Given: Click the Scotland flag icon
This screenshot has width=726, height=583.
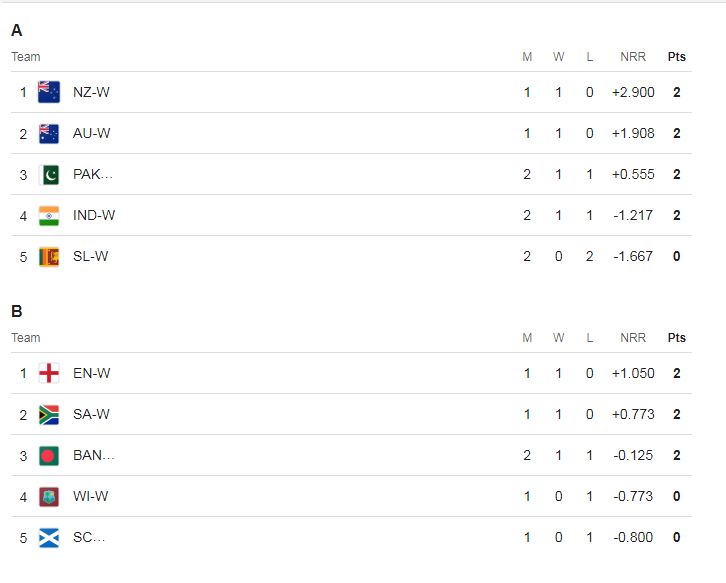Looking at the screenshot, I should coord(49,538).
